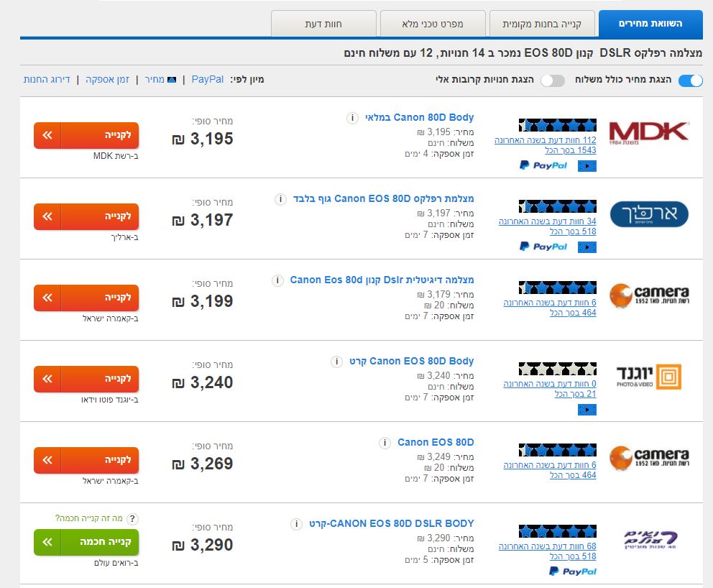Click the empty star rating of יוגנד

(x=558, y=369)
